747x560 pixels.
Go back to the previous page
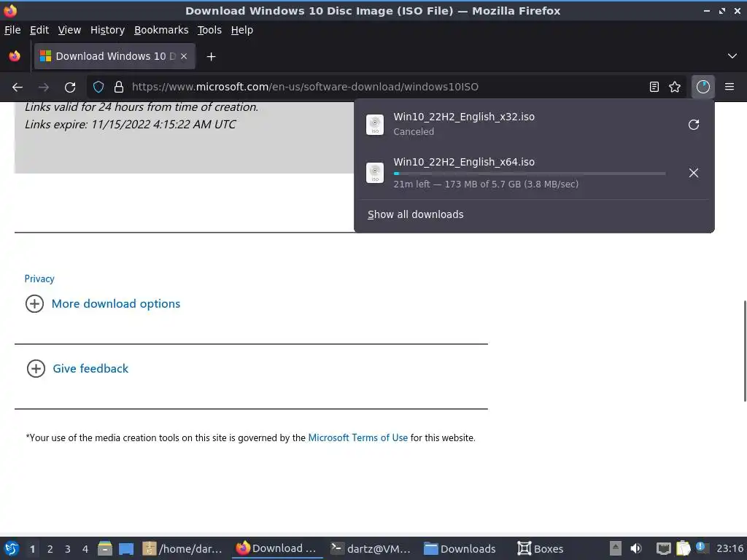(x=18, y=87)
